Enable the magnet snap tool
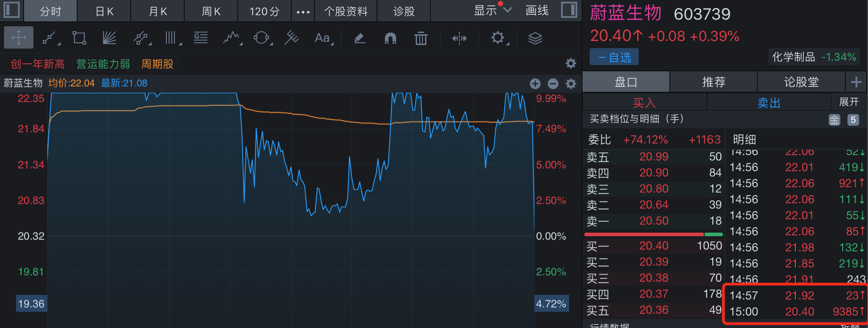The width and height of the screenshot is (868, 328). 390,38
